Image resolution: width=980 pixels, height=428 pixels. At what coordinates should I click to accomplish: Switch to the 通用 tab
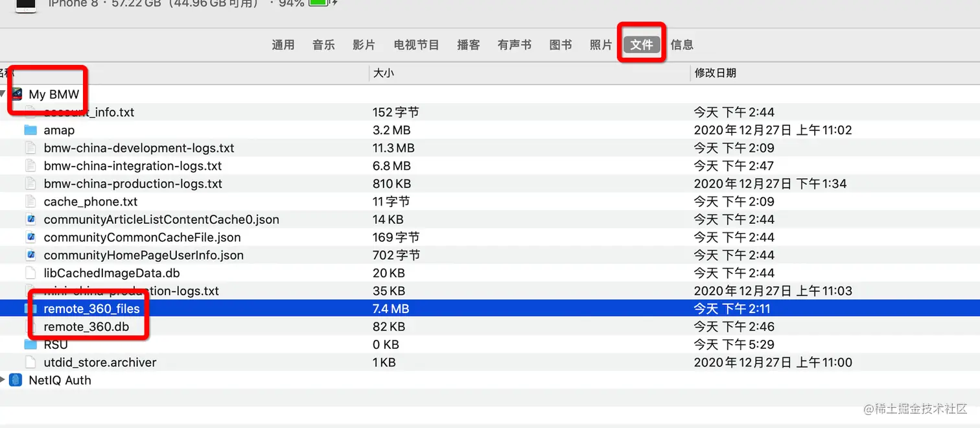coord(283,45)
